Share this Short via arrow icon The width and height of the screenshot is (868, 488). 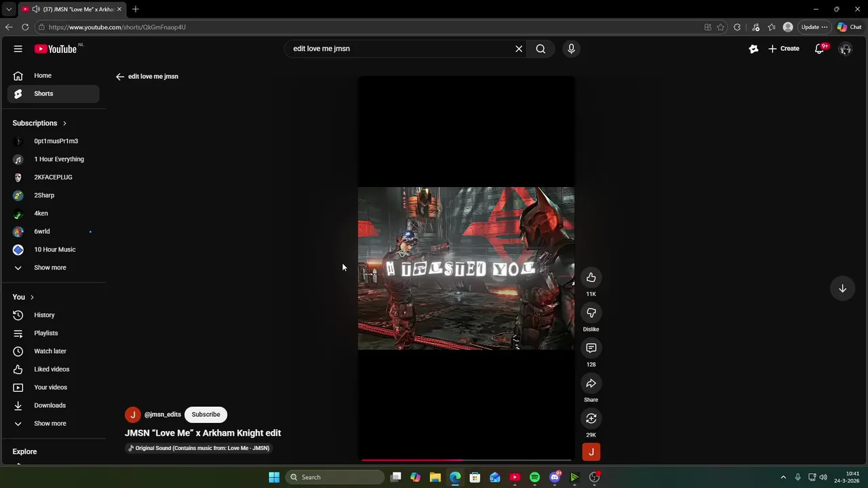[591, 383]
